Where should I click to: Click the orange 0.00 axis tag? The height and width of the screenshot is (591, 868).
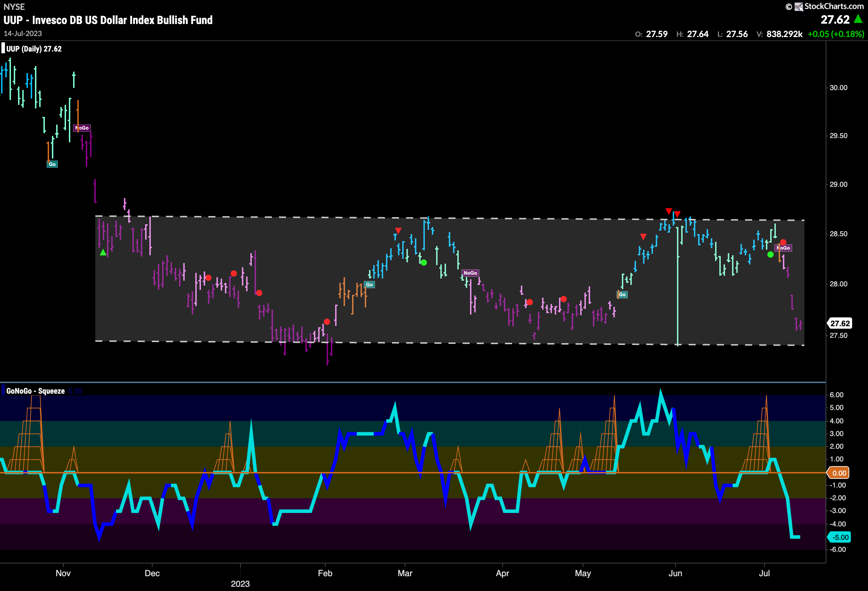[x=838, y=473]
